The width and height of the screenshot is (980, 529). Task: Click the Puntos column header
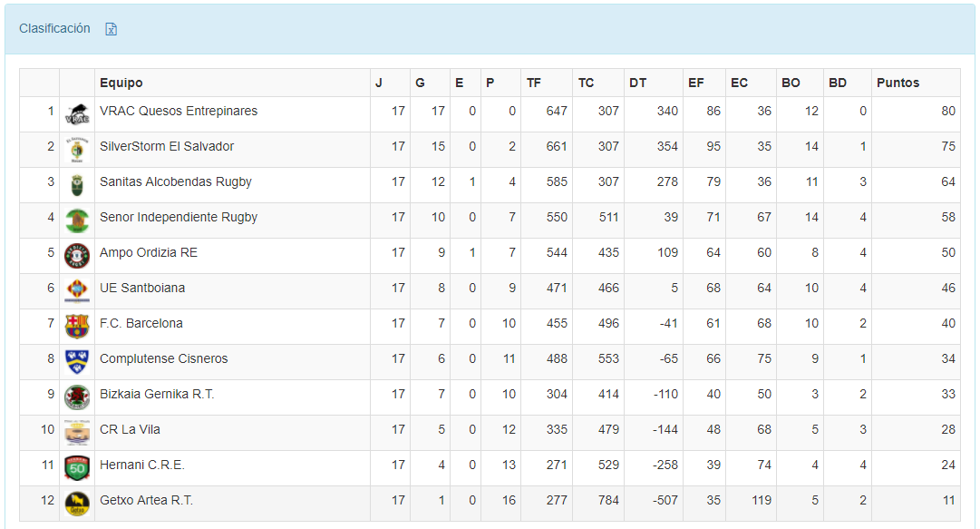(898, 83)
